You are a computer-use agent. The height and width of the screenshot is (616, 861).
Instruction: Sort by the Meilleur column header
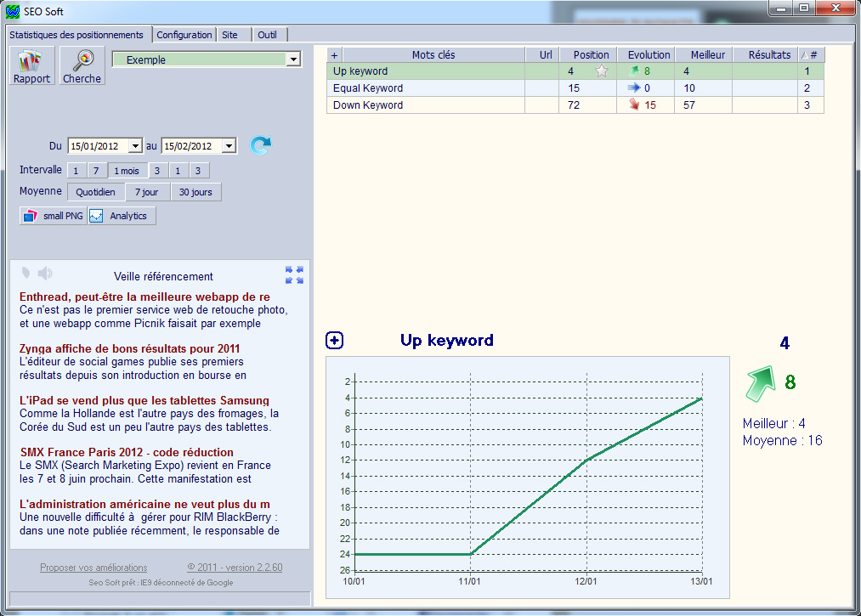point(704,55)
